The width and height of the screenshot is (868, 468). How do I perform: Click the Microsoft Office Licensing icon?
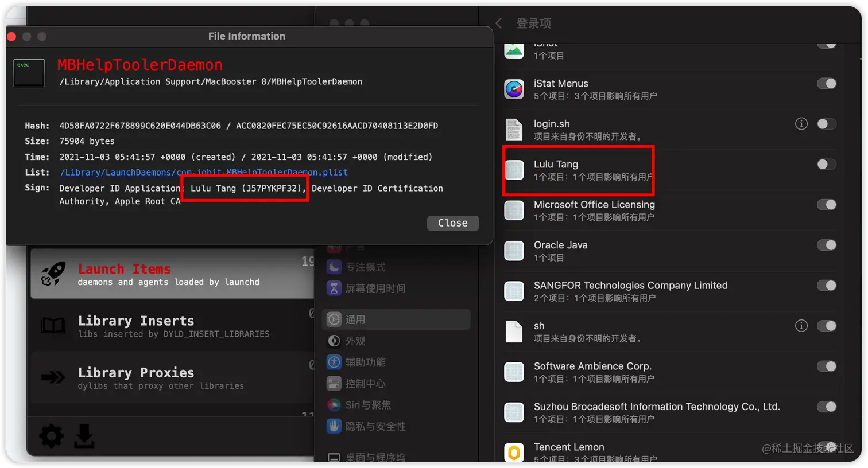[514, 210]
